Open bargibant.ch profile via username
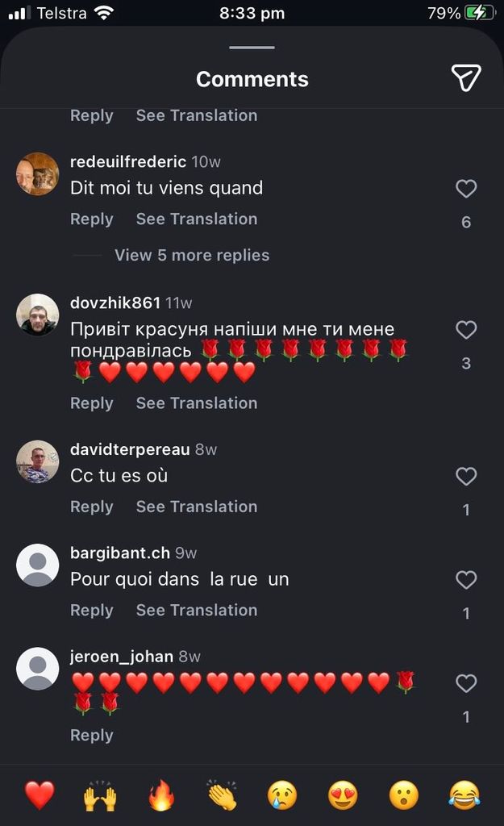Image resolution: width=504 pixels, height=826 pixels. 120,553
